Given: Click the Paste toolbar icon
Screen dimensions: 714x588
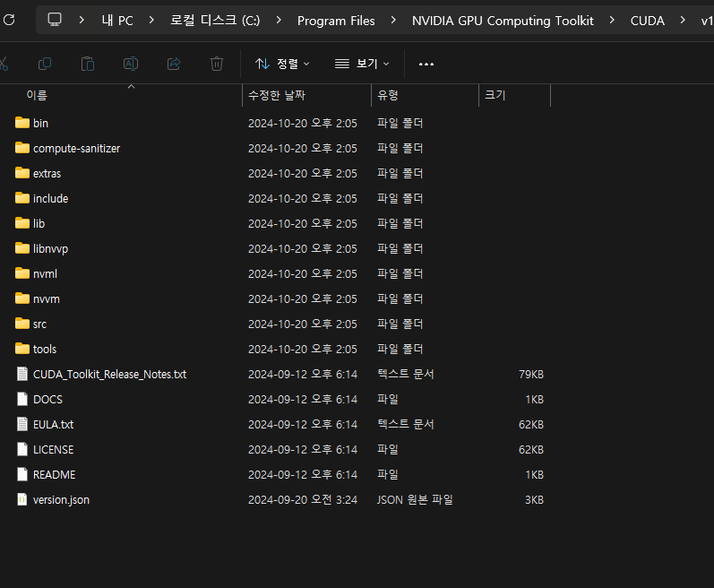Looking at the screenshot, I should pos(88,64).
